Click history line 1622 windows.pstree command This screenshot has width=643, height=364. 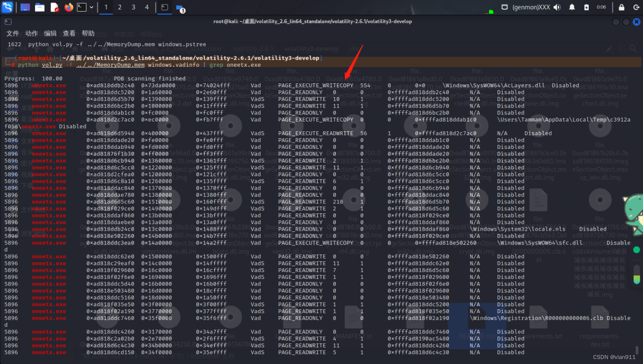[x=107, y=44]
